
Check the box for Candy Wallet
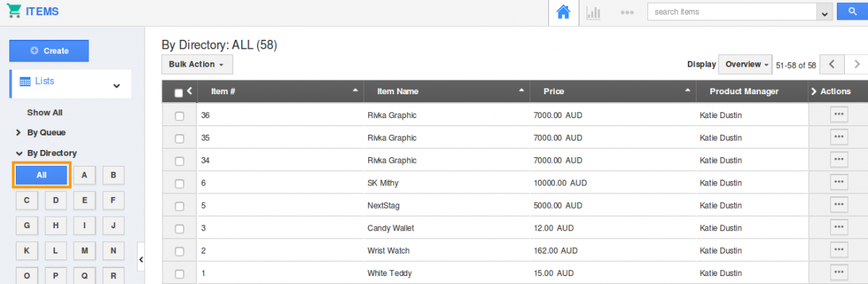(179, 228)
